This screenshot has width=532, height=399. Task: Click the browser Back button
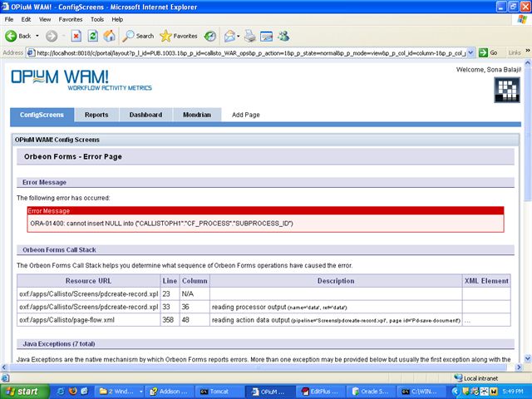tap(18, 36)
